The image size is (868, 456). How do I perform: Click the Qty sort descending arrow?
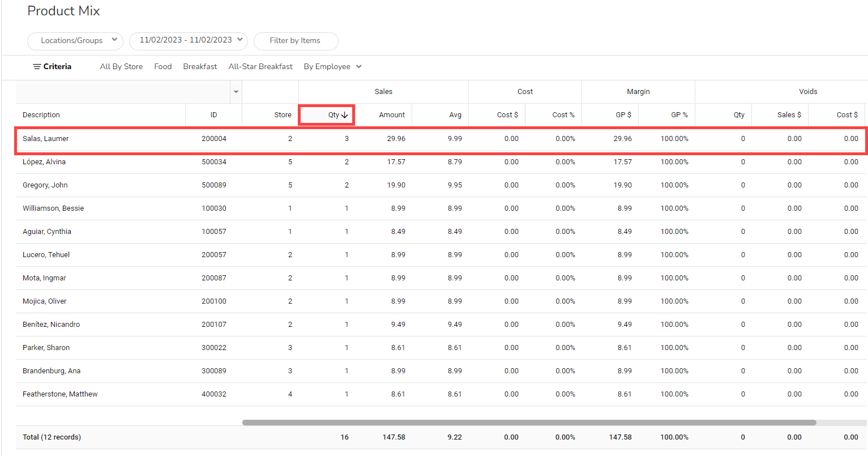pos(345,115)
